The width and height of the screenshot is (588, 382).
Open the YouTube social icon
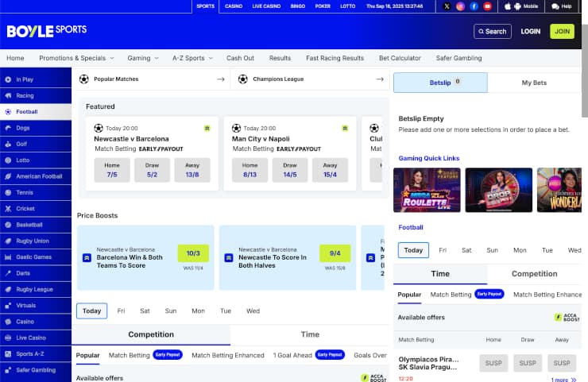click(x=487, y=6)
